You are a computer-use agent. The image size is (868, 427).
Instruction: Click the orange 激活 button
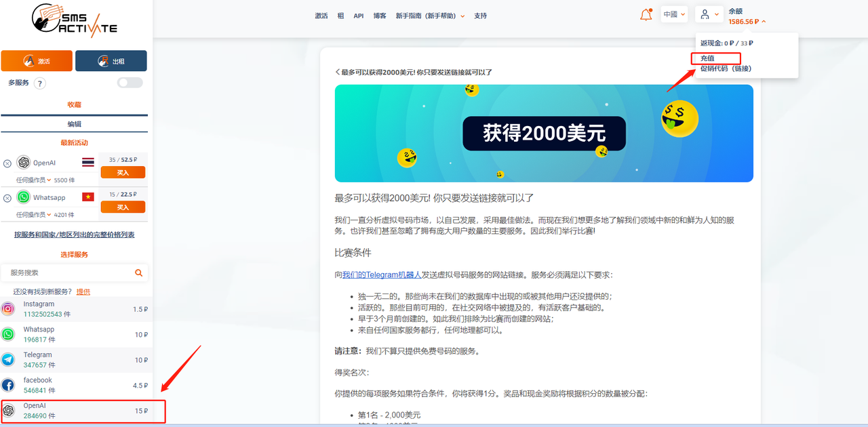point(37,61)
